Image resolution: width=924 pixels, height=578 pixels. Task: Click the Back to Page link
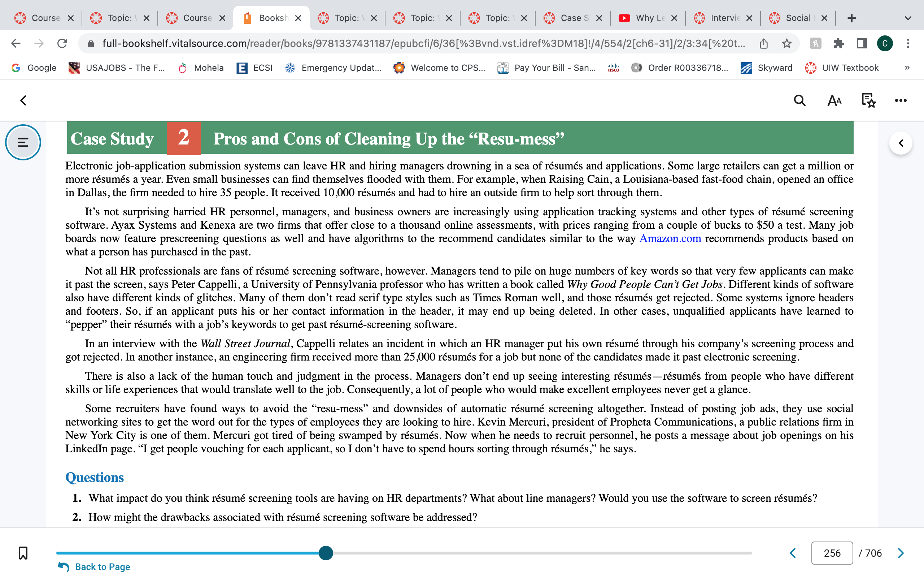[94, 566]
